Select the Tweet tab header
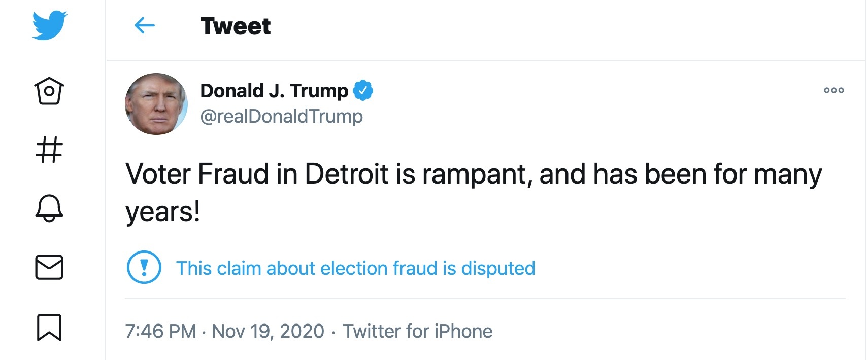 [x=235, y=26]
